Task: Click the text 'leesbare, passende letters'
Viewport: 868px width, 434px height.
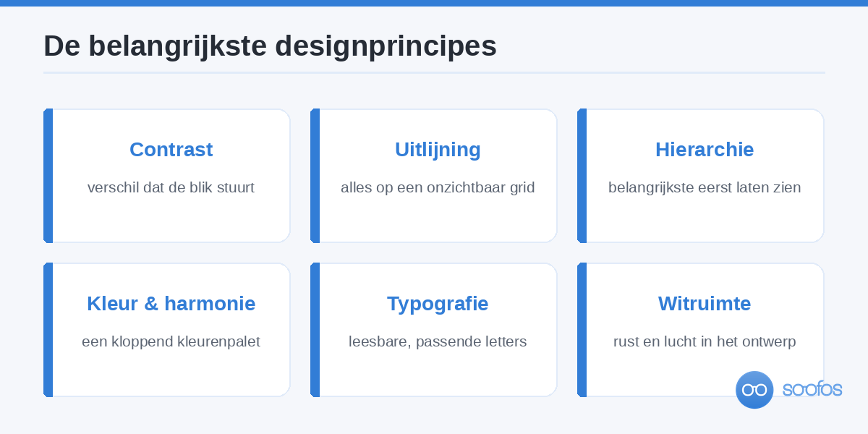Action: [x=438, y=341]
